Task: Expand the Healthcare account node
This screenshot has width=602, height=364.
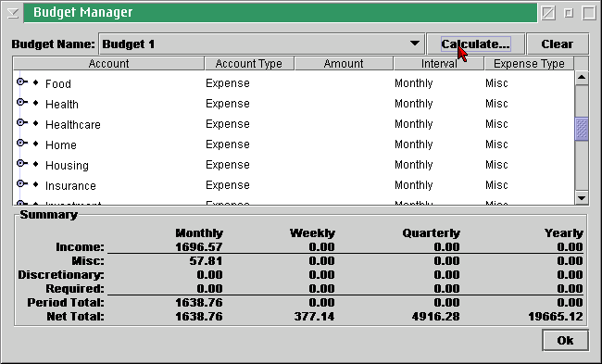Action: (x=22, y=122)
